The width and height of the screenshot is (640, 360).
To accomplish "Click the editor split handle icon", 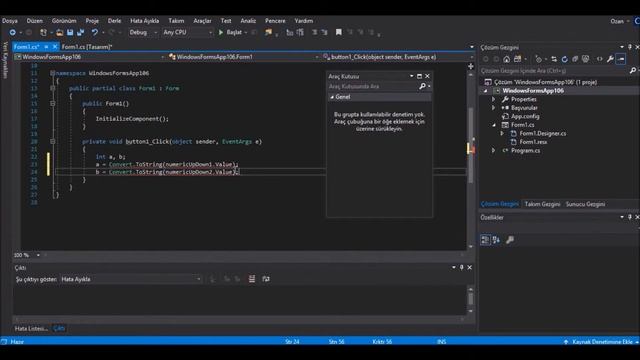I will pyautogui.click(x=471, y=66).
